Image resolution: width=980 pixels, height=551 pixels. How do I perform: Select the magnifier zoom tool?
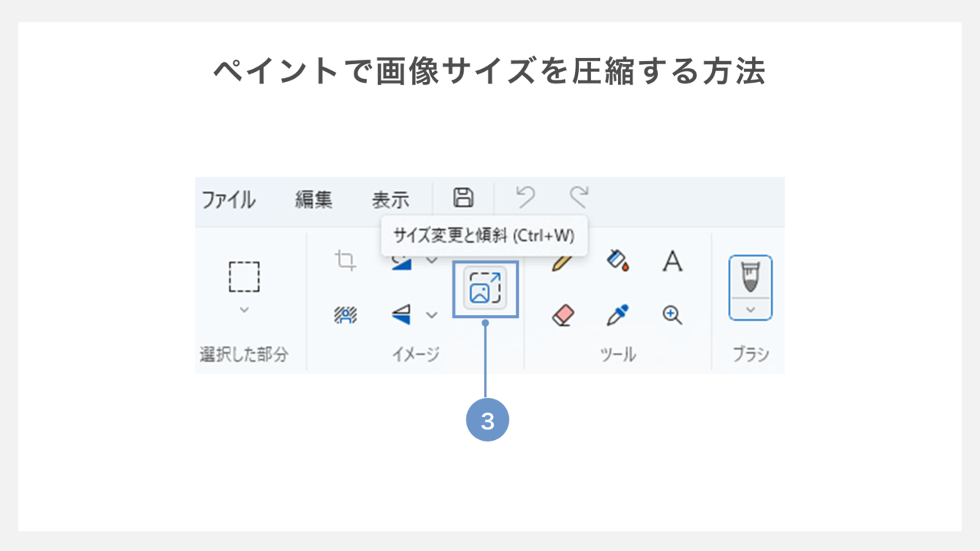click(672, 315)
